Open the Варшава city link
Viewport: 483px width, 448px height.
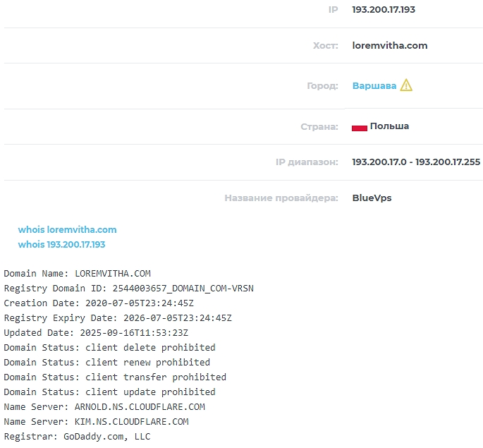pyautogui.click(x=374, y=85)
